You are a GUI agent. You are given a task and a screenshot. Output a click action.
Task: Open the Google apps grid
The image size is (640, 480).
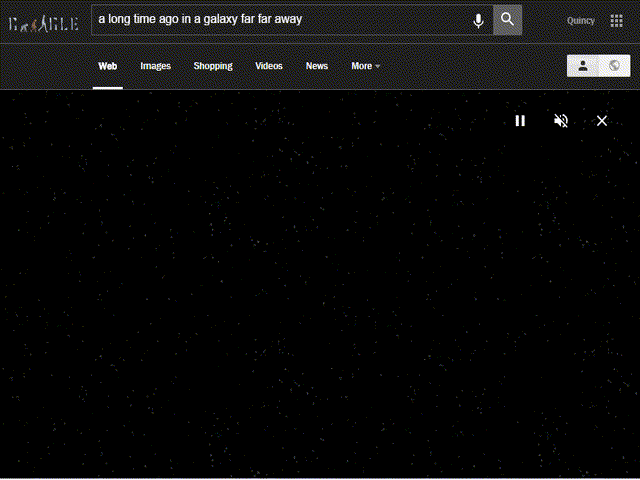(x=616, y=21)
